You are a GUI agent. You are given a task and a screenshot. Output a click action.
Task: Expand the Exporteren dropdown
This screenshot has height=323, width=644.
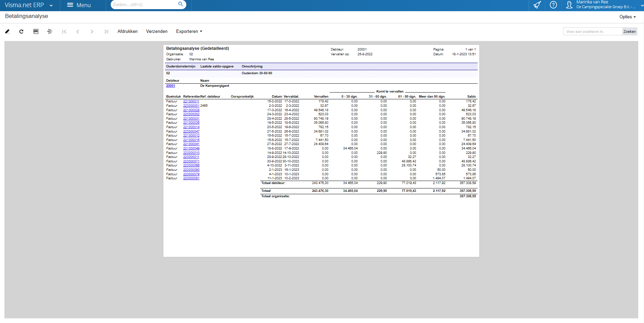tap(189, 32)
